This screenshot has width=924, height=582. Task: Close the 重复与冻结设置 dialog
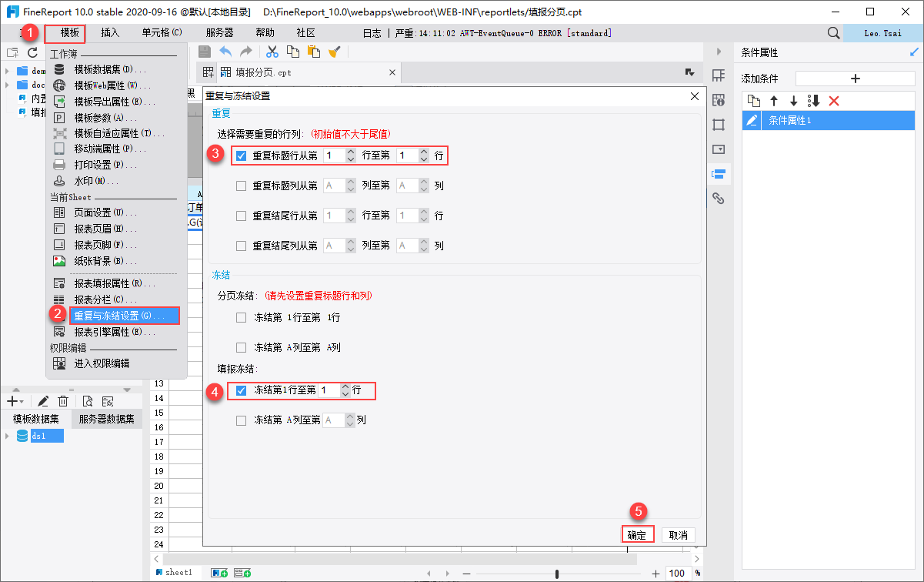(695, 96)
